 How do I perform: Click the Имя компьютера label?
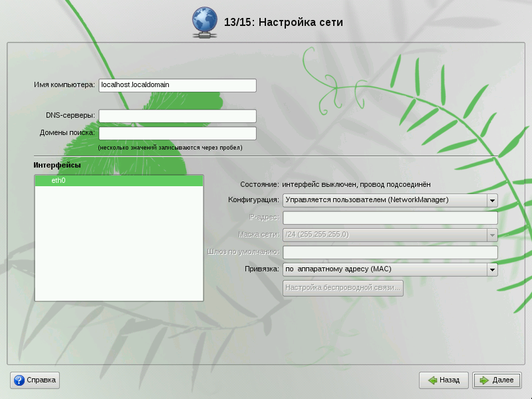[65, 85]
